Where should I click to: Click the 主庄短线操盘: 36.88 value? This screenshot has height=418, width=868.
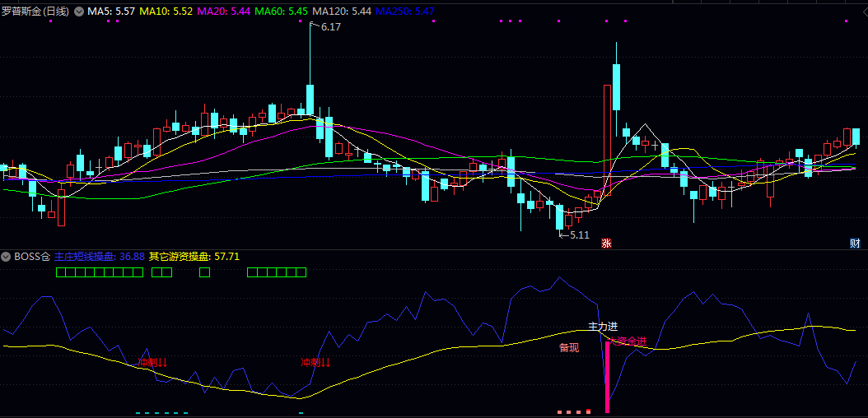coord(100,257)
